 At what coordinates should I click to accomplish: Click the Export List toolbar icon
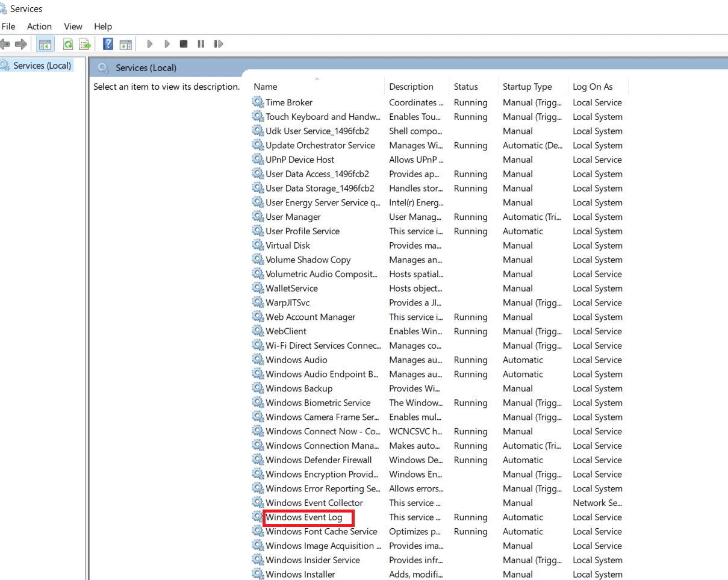coord(85,44)
